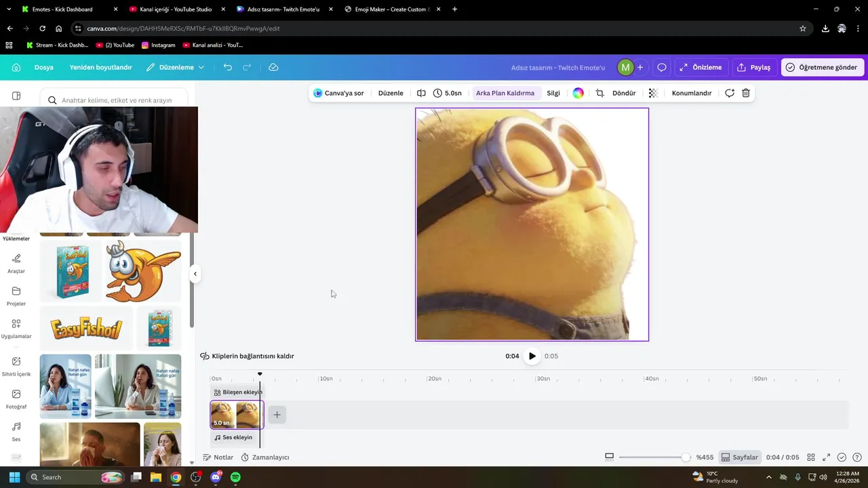The height and width of the screenshot is (488, 868).
Task: Open design check checkmark icon
Action: click(842, 457)
